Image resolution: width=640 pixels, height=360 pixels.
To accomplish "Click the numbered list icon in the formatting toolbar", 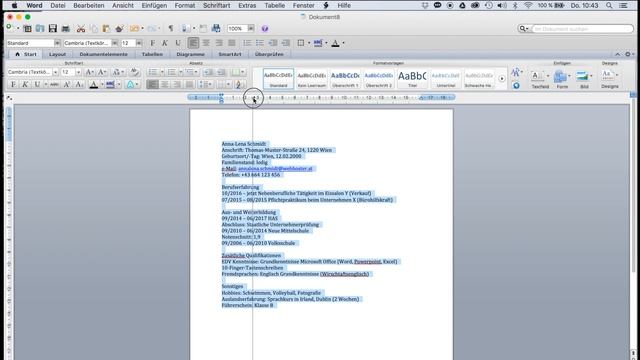I will coord(247,43).
